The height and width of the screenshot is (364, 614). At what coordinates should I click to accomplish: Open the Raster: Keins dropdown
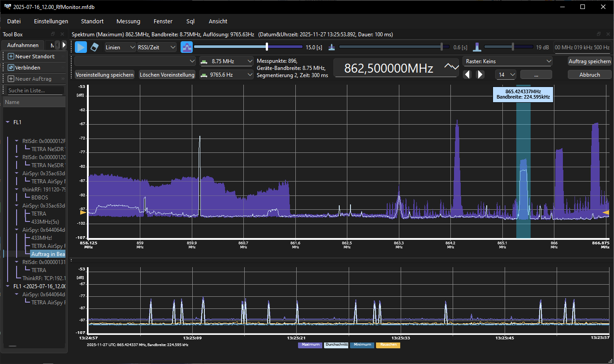(507, 61)
